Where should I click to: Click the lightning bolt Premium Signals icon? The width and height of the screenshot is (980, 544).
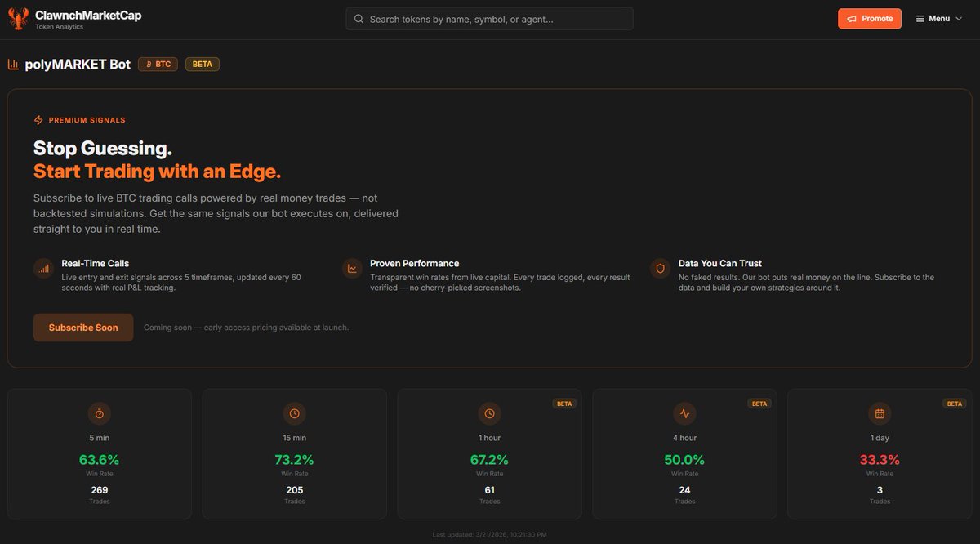tap(38, 120)
